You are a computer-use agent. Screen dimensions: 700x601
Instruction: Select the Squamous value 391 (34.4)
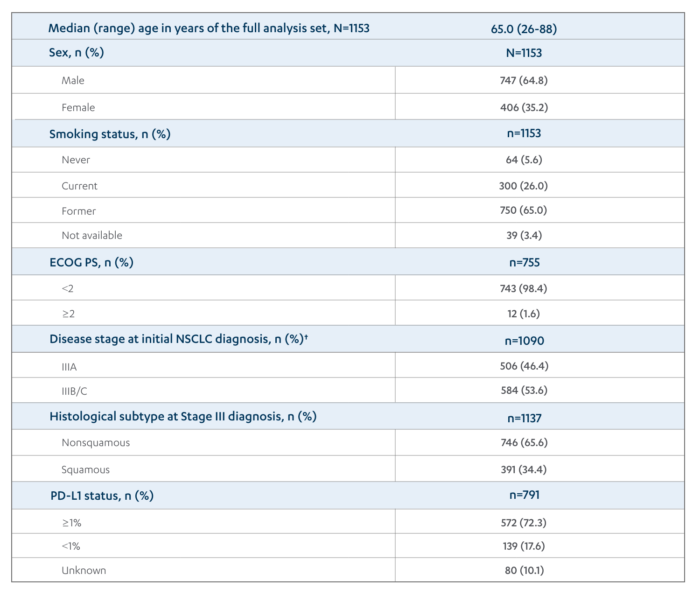523,469
